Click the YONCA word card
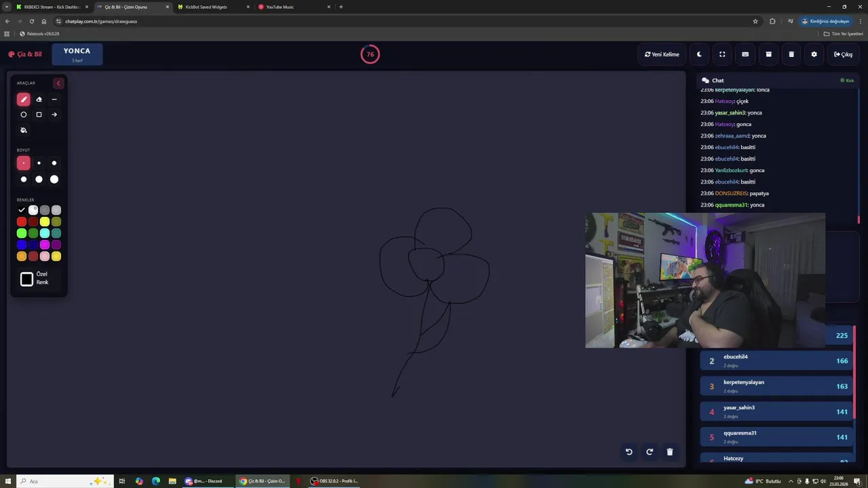 [x=77, y=54]
